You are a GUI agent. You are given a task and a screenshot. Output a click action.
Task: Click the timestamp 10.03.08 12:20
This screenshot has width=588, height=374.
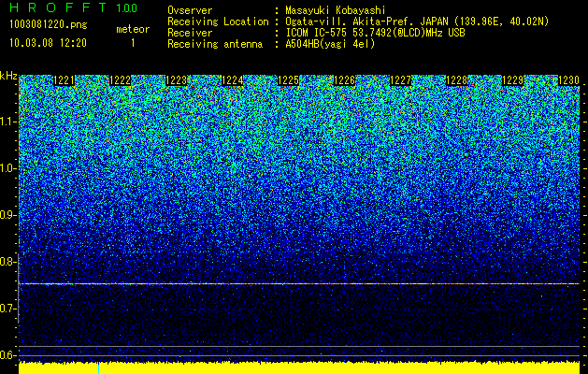[48, 43]
